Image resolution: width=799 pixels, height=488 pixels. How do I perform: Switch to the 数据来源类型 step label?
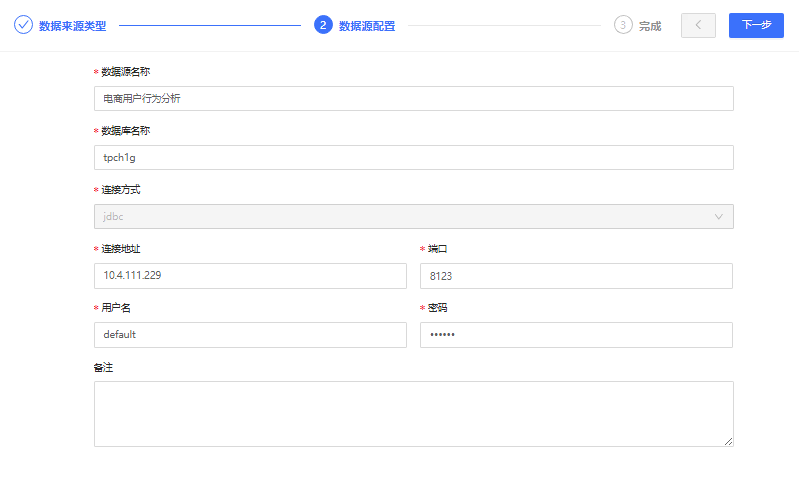(72, 26)
